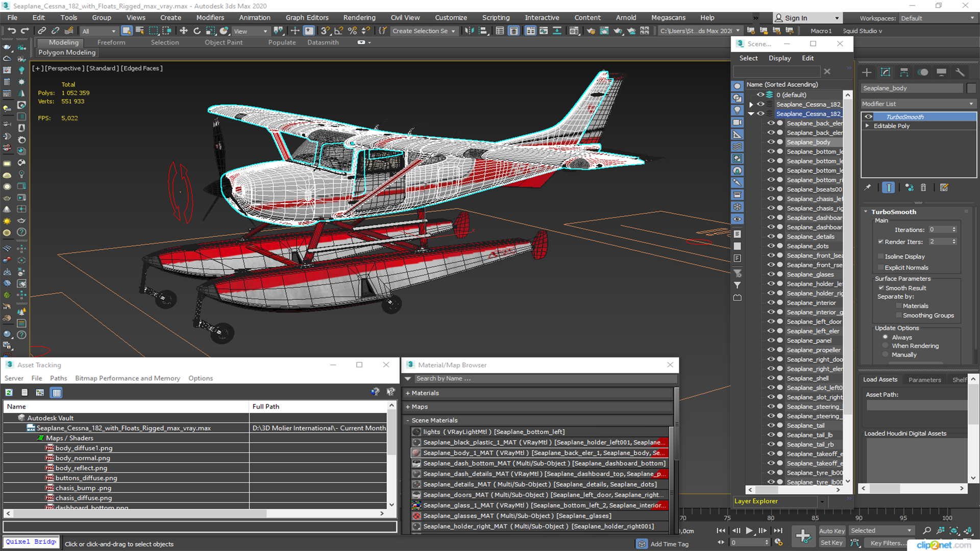Open the Modifier List dropdown
This screenshot has height=551, width=980.
[x=918, y=104]
